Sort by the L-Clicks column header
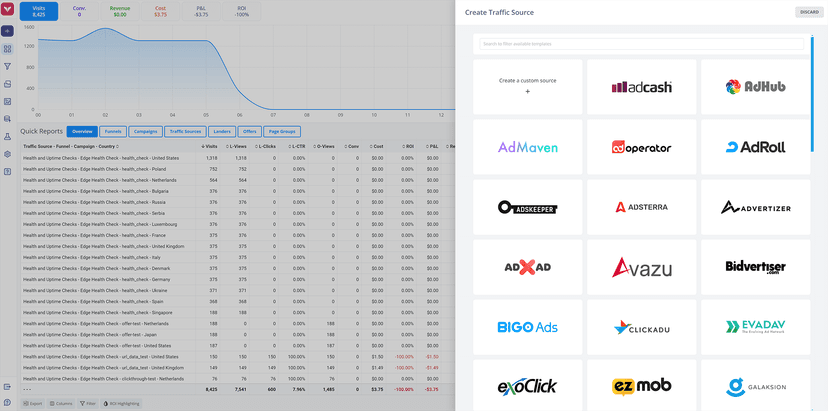The image size is (828, 411). click(x=265, y=146)
